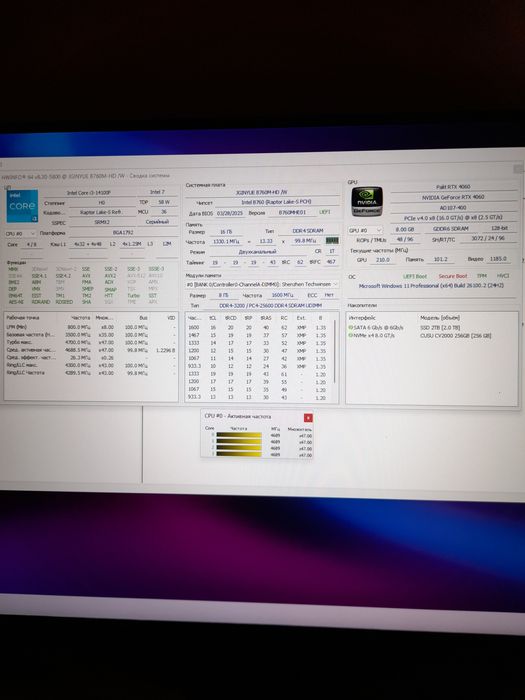The width and height of the screenshot is (525, 700).
Task: Open the CPU #0 selector dropdown
Action: (20, 233)
